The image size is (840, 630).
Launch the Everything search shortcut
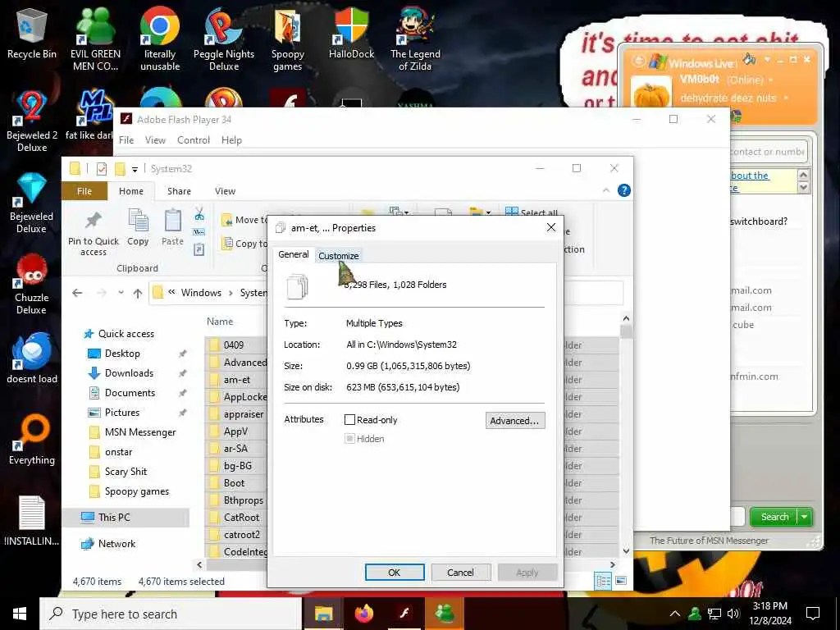pyautogui.click(x=32, y=440)
